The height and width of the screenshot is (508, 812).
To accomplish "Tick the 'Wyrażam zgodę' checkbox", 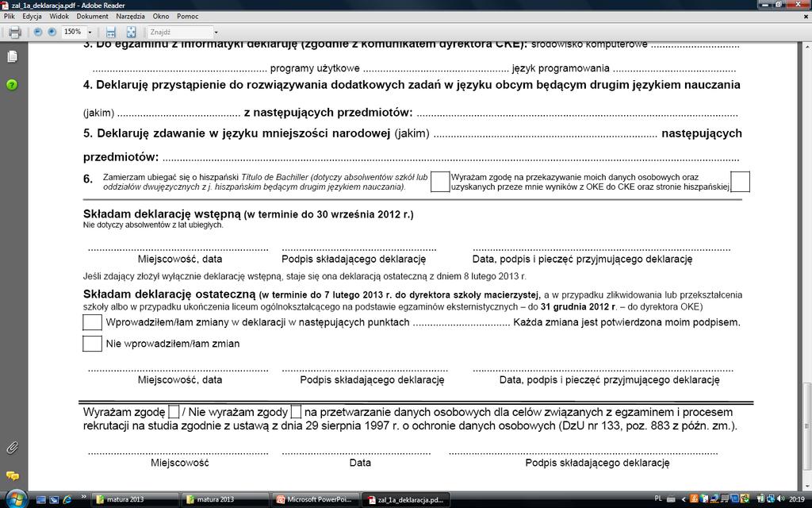I will click(x=174, y=412).
